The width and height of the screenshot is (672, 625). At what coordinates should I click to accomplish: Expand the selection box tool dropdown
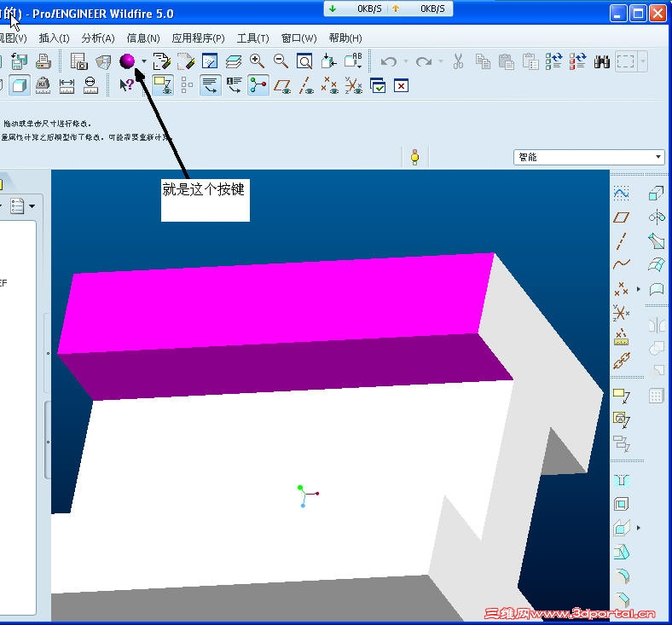point(642,61)
